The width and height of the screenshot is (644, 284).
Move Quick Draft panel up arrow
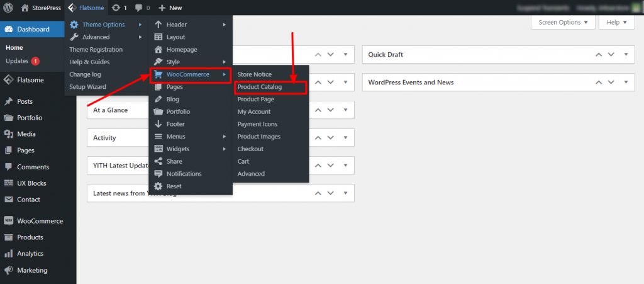coord(599,54)
